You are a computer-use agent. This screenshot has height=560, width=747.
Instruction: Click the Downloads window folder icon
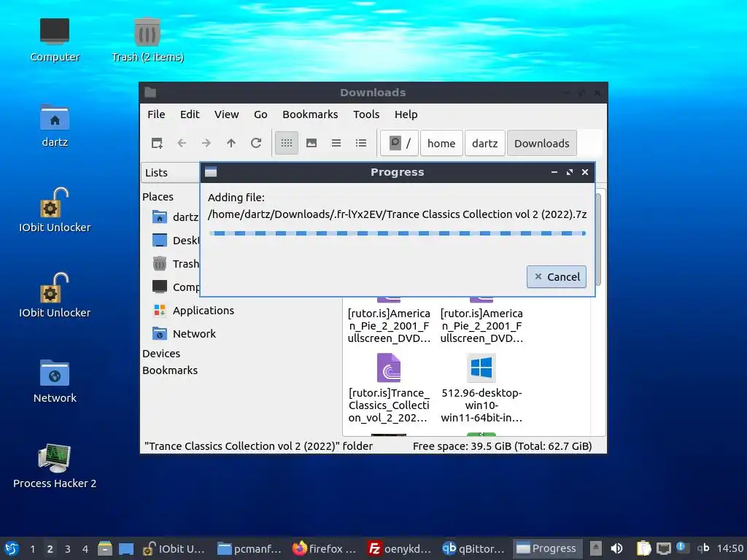tap(150, 93)
